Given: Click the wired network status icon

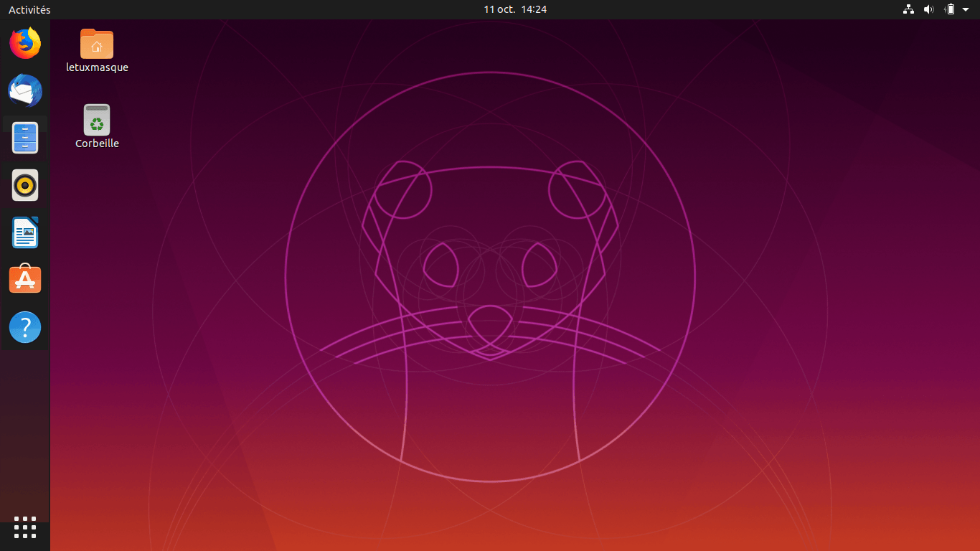Looking at the screenshot, I should click(908, 9).
